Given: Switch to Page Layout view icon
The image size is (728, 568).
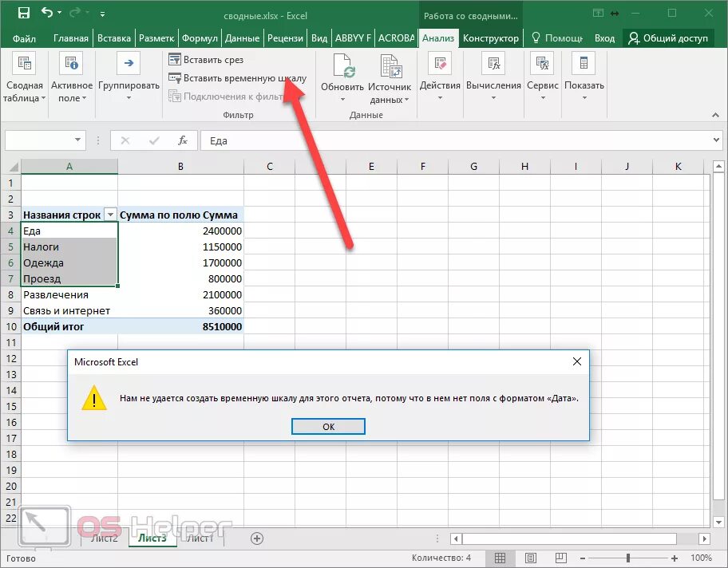Looking at the screenshot, I should 531,558.
